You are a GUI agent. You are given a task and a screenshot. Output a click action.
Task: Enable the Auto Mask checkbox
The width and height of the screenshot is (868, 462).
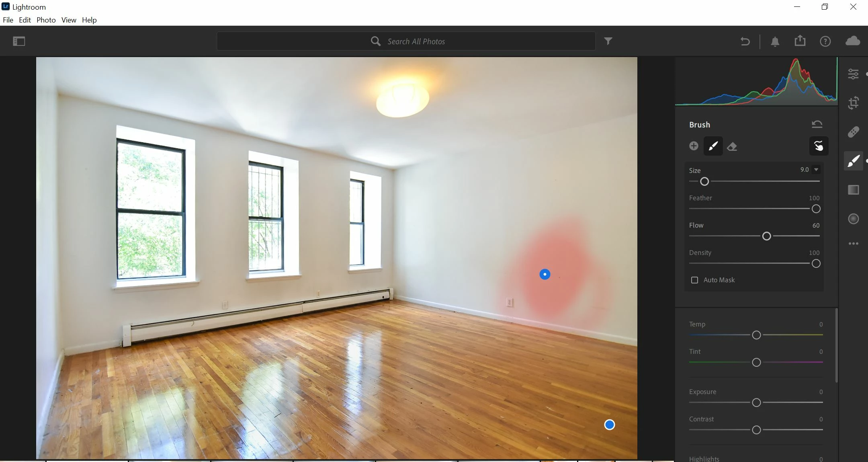click(x=694, y=280)
